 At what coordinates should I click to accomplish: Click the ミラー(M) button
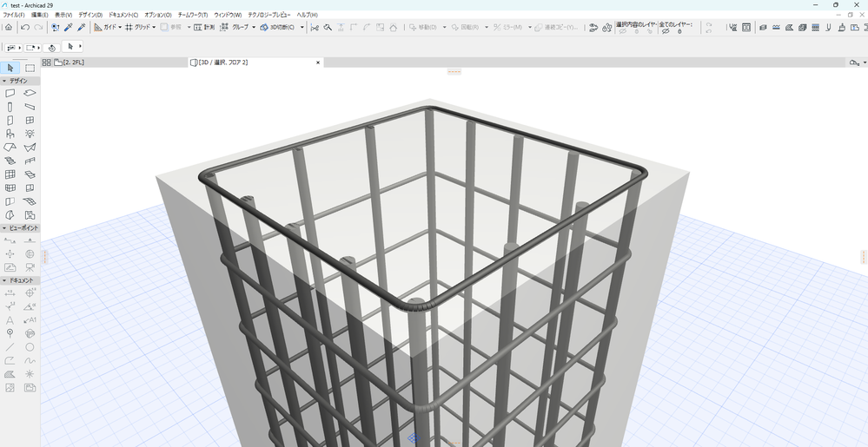click(x=507, y=27)
